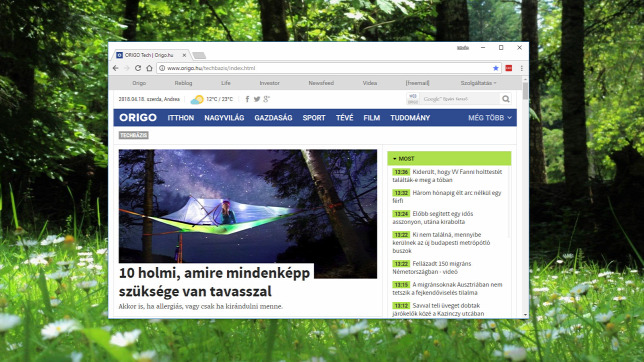Image resolution: width=644 pixels, height=362 pixels.
Task: Expand the MÉG TÖBB menu
Action: coord(490,118)
